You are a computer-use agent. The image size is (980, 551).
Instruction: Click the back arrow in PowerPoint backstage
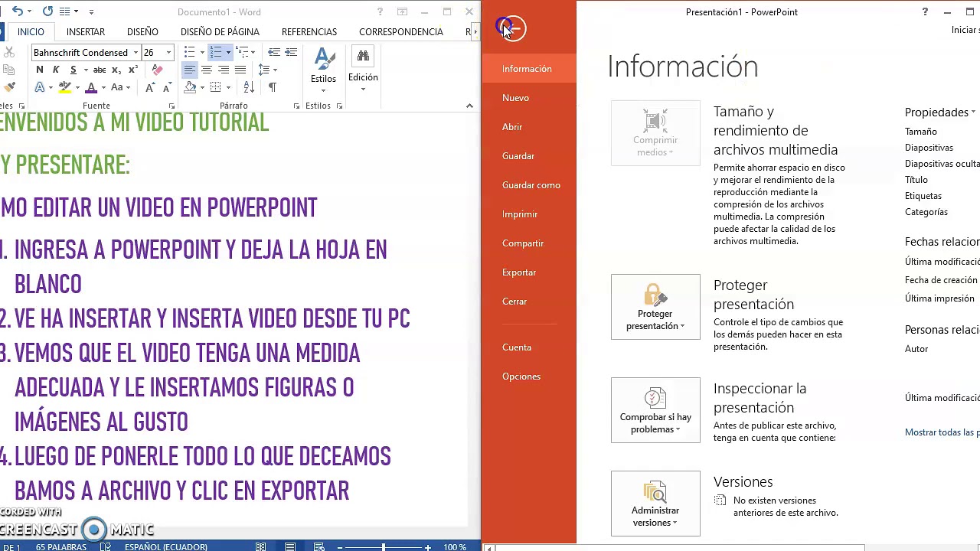tap(513, 28)
